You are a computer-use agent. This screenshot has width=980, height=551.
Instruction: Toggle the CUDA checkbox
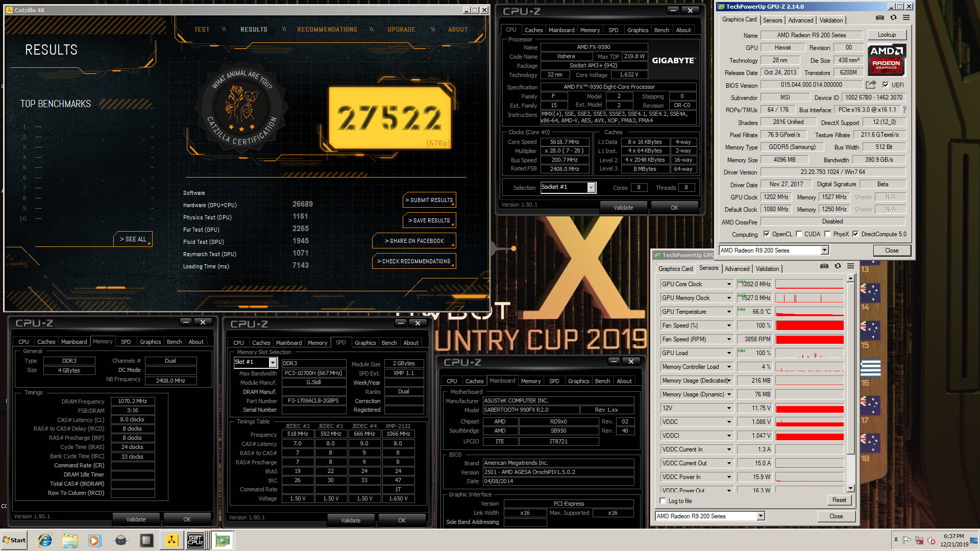(x=799, y=234)
